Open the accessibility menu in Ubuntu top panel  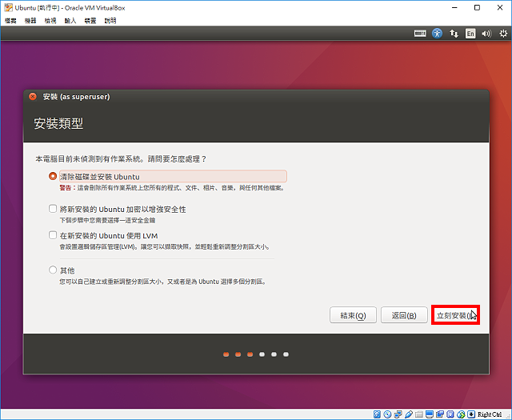point(437,34)
